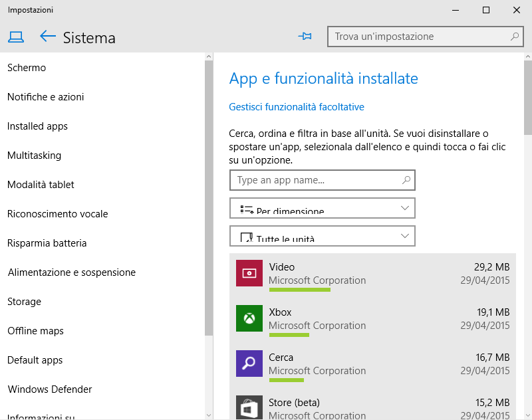Open the Tutte le unità drive filter dropdown
The height and width of the screenshot is (420, 532).
[323, 236]
